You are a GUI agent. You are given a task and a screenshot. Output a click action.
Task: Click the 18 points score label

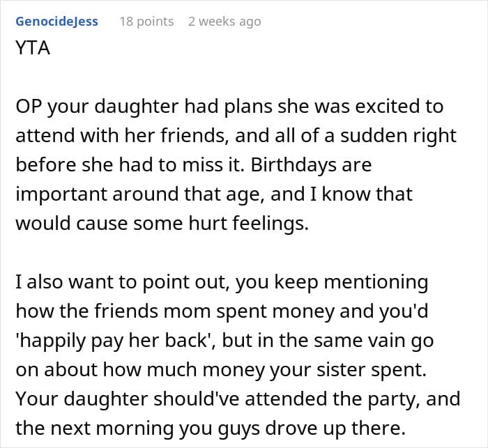click(x=146, y=22)
